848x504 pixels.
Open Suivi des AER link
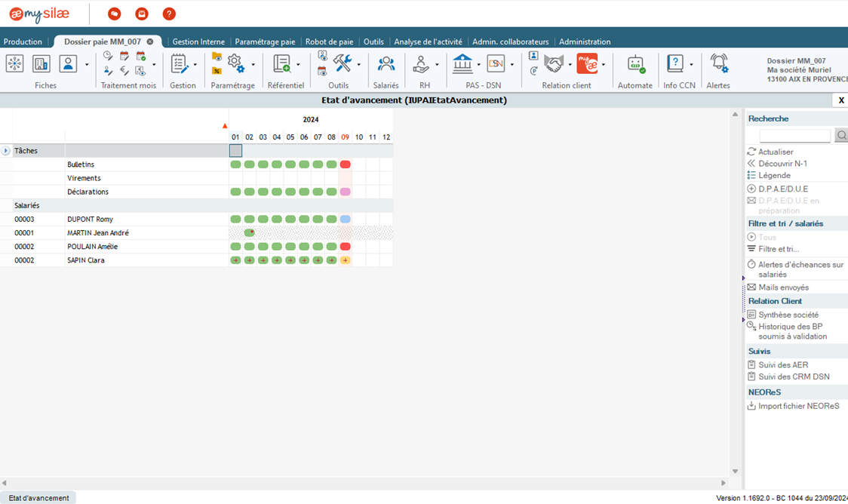coord(783,364)
